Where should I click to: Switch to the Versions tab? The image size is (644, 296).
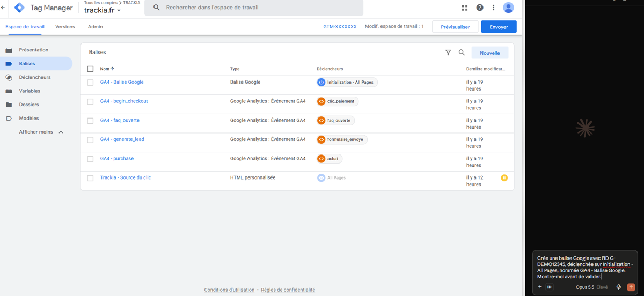click(x=65, y=27)
